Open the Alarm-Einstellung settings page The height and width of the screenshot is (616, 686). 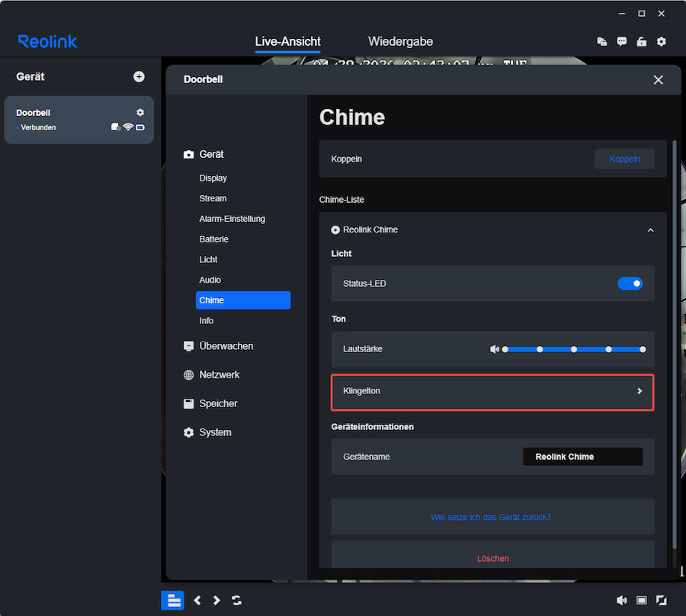pyautogui.click(x=232, y=219)
